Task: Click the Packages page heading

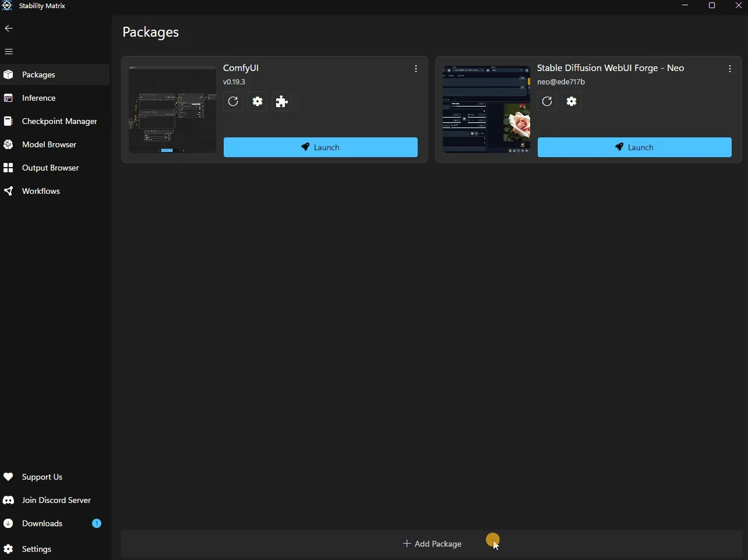Action: pyautogui.click(x=151, y=33)
